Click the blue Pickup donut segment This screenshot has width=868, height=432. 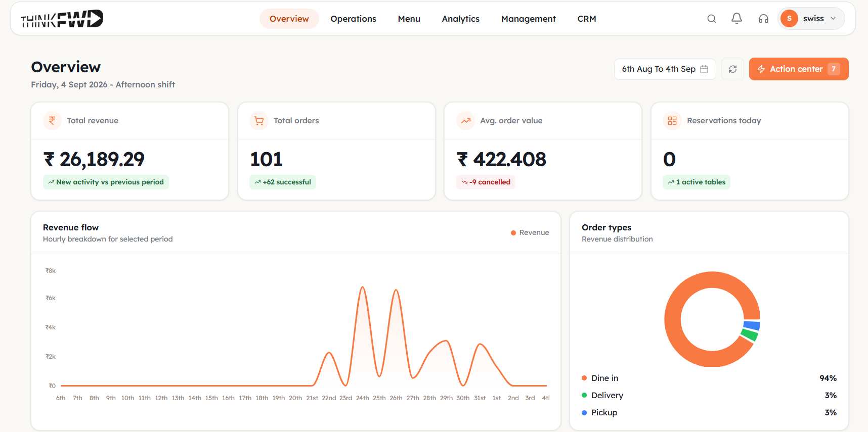tap(752, 326)
